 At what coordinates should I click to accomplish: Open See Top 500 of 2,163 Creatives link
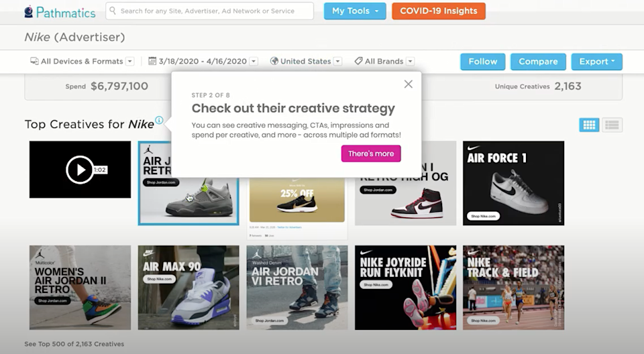click(74, 344)
